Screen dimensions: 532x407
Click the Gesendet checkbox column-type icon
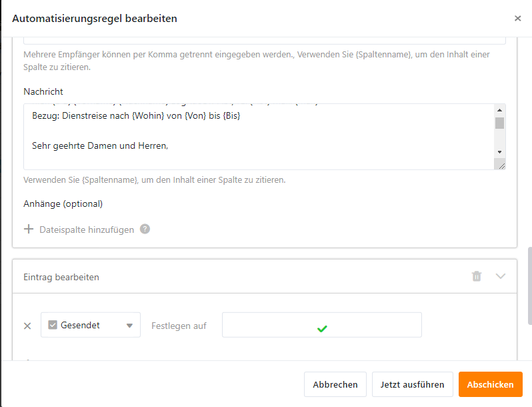pos(53,325)
